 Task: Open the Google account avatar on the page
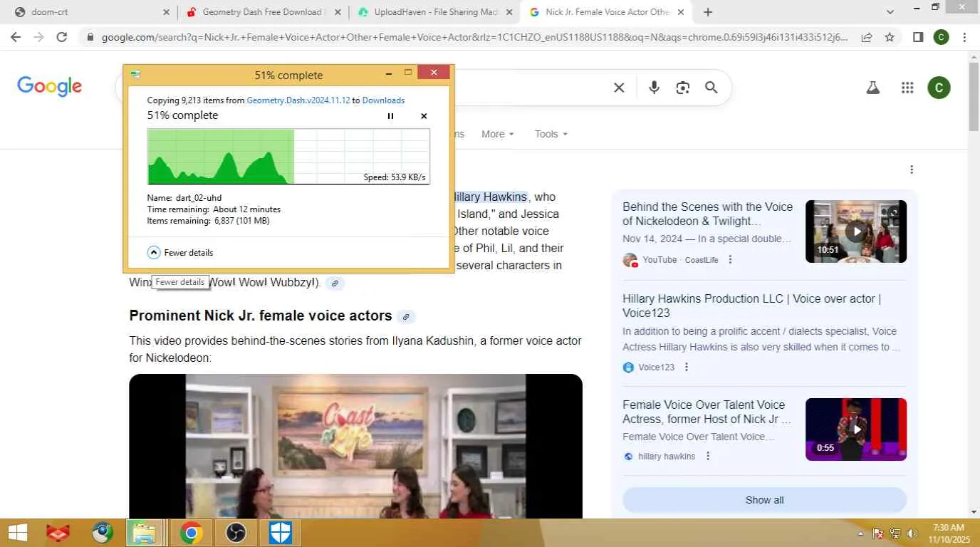pyautogui.click(x=939, y=88)
